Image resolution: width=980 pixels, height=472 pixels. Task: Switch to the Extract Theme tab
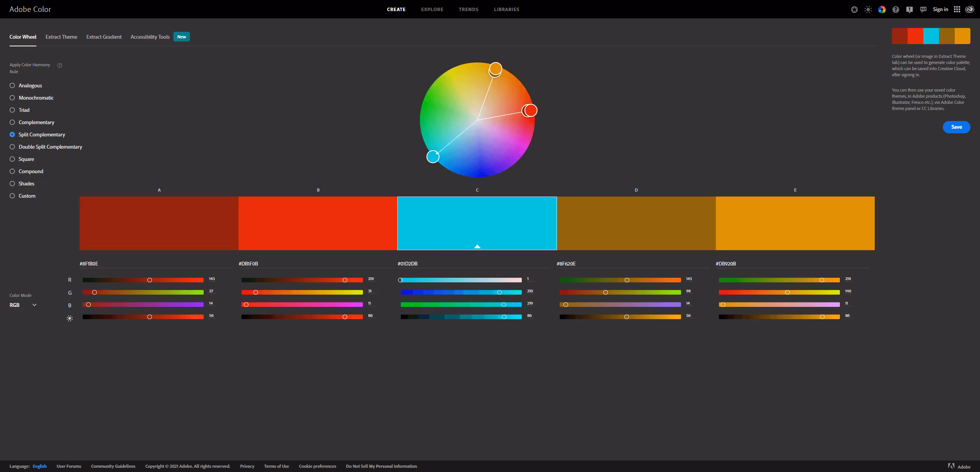[x=61, y=37]
